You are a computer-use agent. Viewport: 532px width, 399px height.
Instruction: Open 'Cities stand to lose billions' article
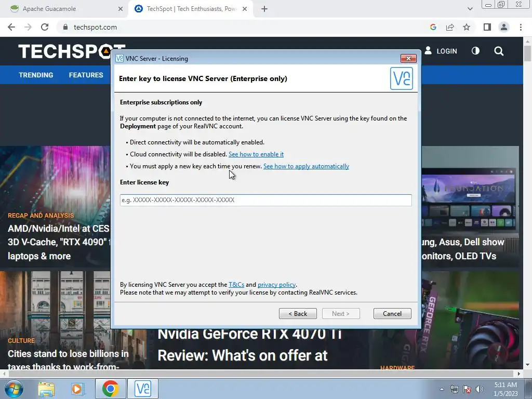[68, 360]
